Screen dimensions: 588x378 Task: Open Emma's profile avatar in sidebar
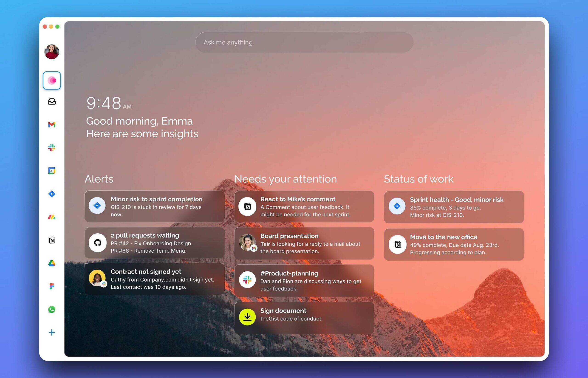[x=51, y=51]
